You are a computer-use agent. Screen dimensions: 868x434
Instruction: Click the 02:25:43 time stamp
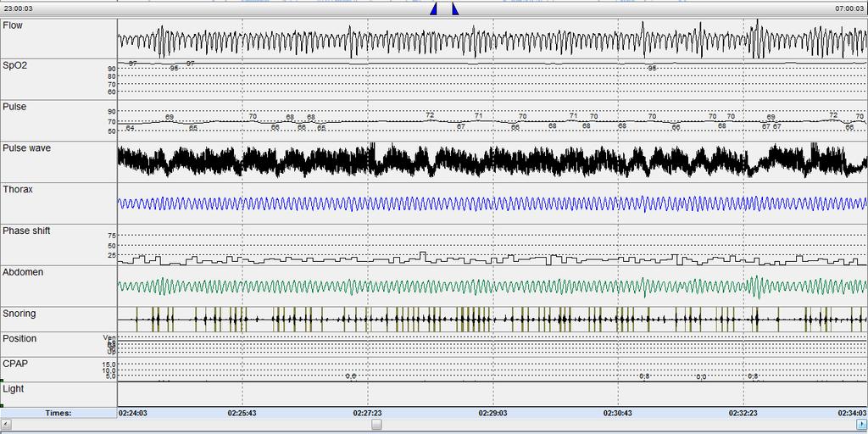click(242, 413)
